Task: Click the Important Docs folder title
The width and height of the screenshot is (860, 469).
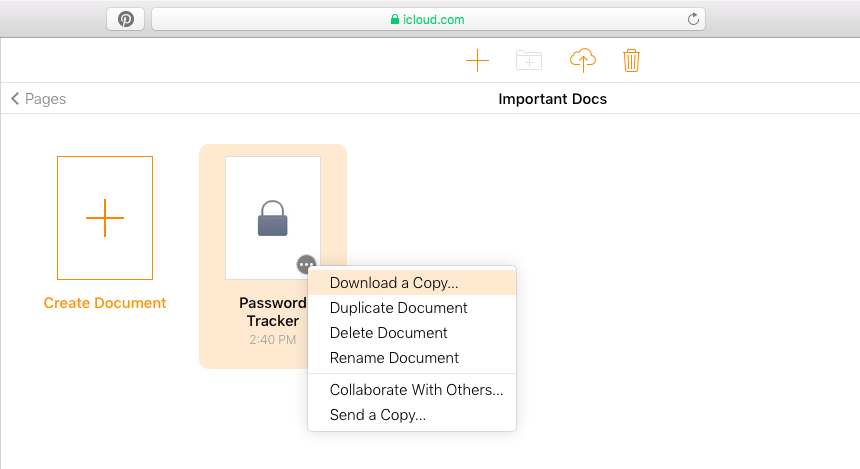Action: (x=552, y=99)
